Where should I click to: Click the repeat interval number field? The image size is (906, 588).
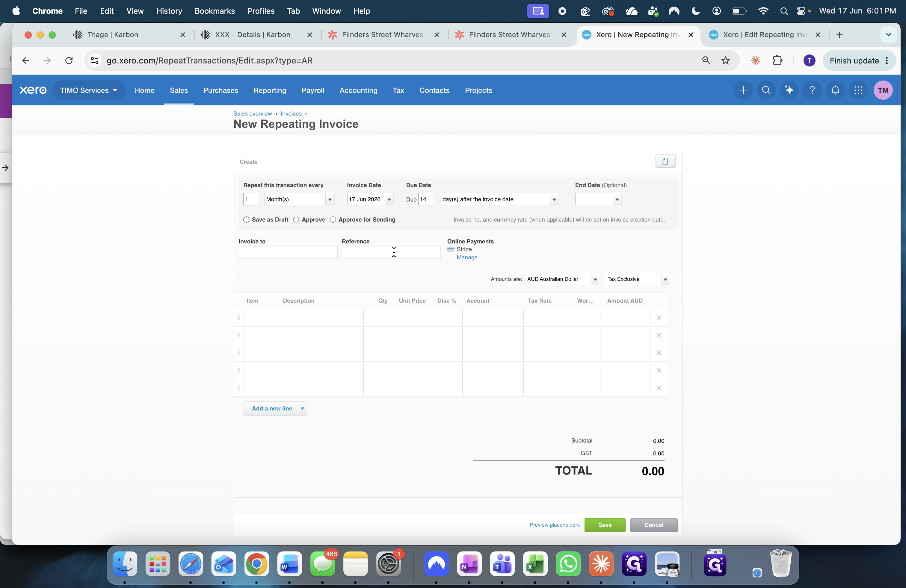click(250, 199)
